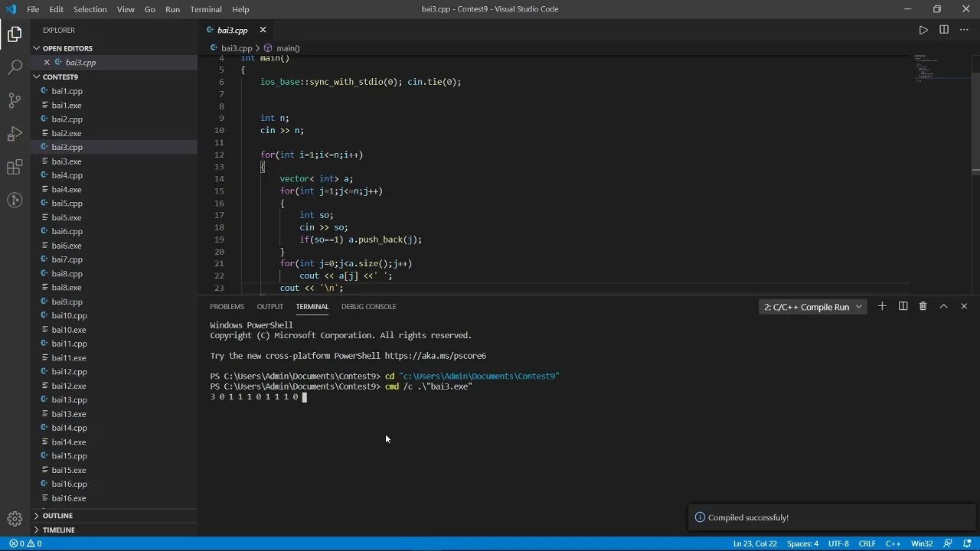Open terminal selector dropdown C/C++ Compile Run
Viewport: 980px width, 551px height.
[812, 307]
